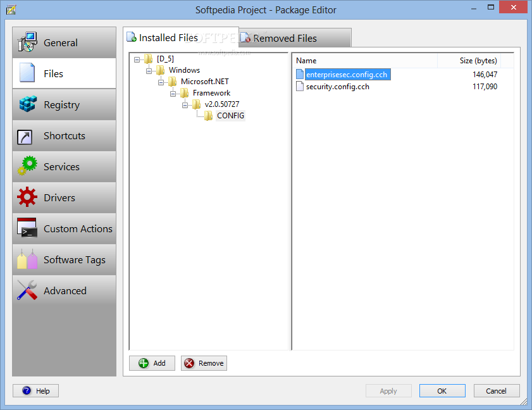532x410 pixels.
Task: Click the 146,047 size value
Action: [x=485, y=74]
